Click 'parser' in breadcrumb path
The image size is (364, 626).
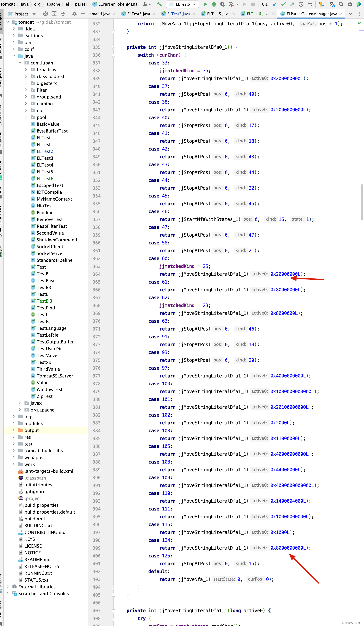pyautogui.click(x=81, y=4)
